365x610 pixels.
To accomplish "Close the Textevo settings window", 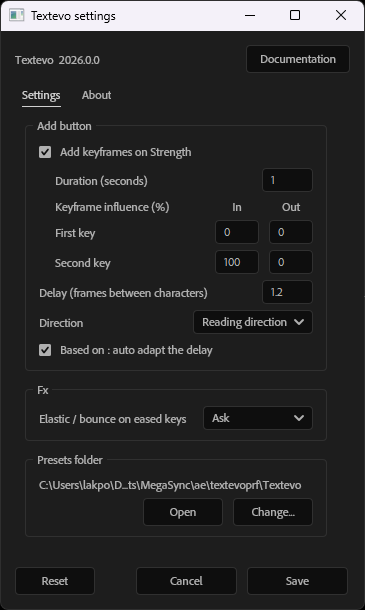I will [341, 16].
